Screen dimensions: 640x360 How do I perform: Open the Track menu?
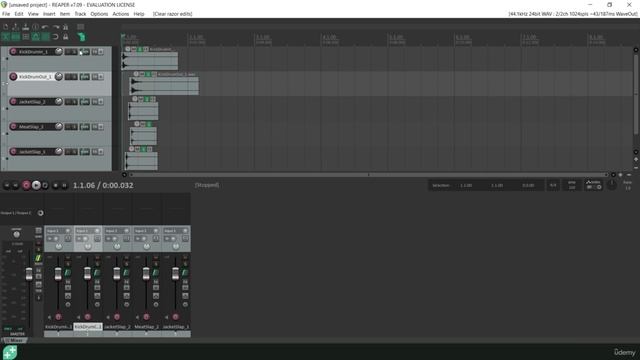[80, 14]
